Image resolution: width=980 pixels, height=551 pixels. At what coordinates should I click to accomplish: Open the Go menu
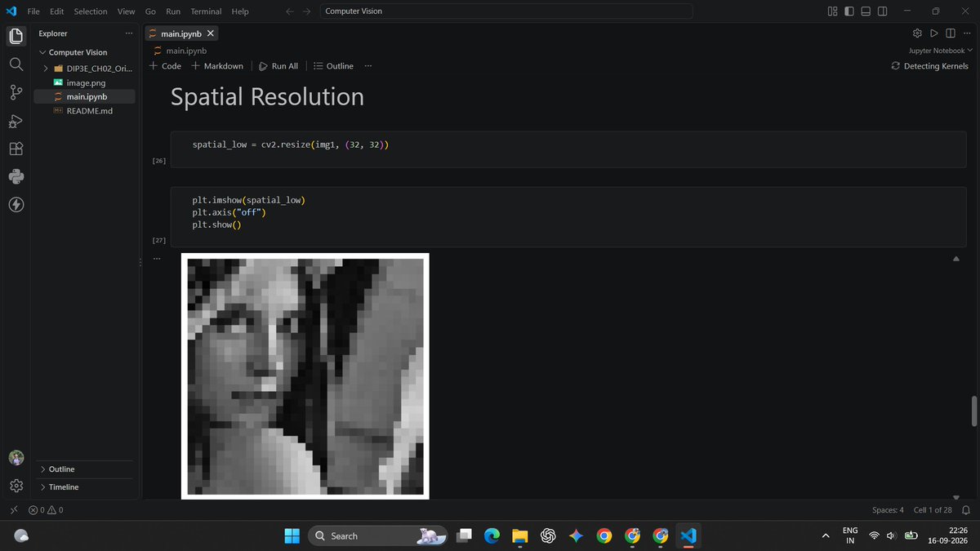click(150, 11)
